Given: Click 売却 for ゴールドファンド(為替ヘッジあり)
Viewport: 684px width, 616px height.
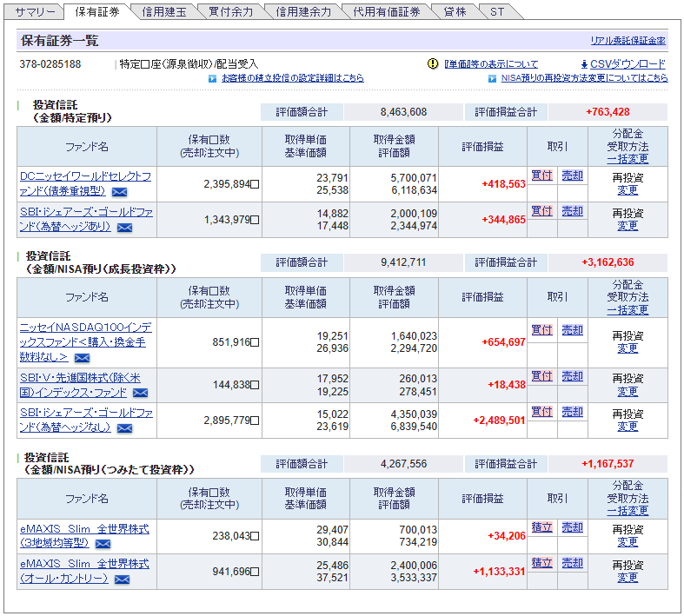Looking at the screenshot, I should 573,211.
